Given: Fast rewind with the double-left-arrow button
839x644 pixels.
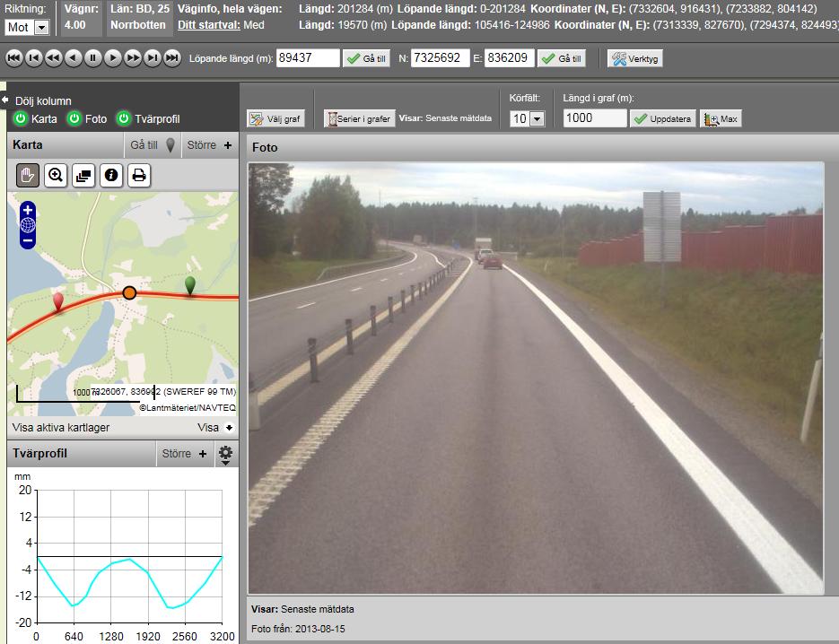Looking at the screenshot, I should (x=54, y=57).
